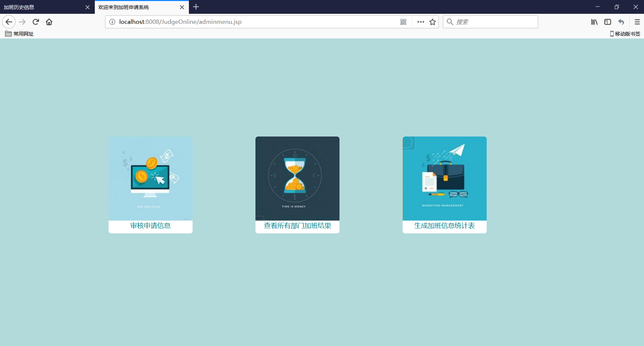The width and height of the screenshot is (644, 346).
Task: Open a new browser tab
Action: pos(196,7)
